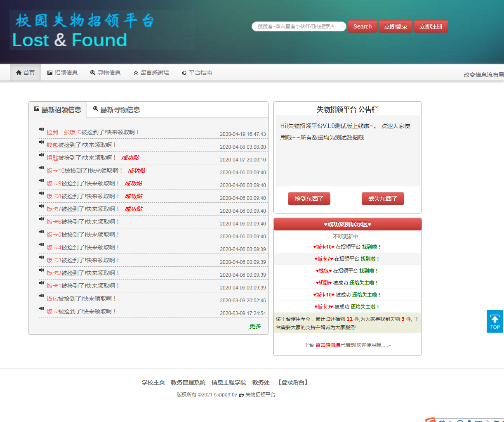This screenshot has width=504, height=422.
Task: Click the picture icon beside 招领信息
Action: [50, 73]
